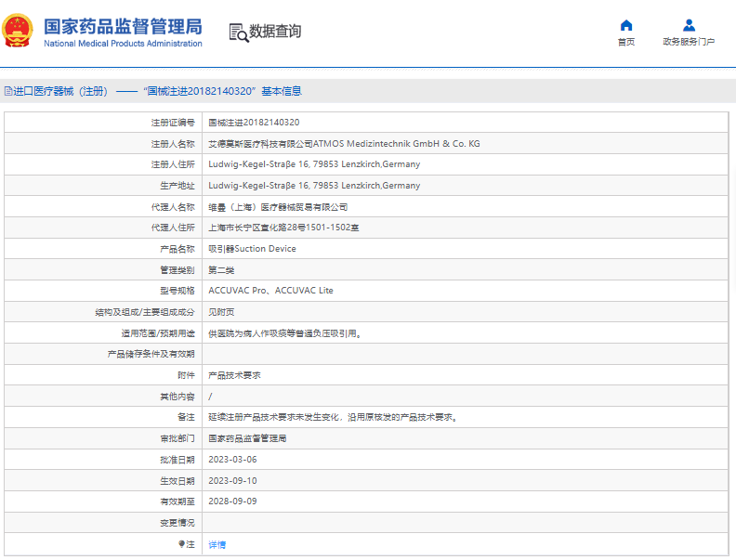Click 产品储存条件及有效期 label
Viewport: 736px width, 560px height.
151,354
